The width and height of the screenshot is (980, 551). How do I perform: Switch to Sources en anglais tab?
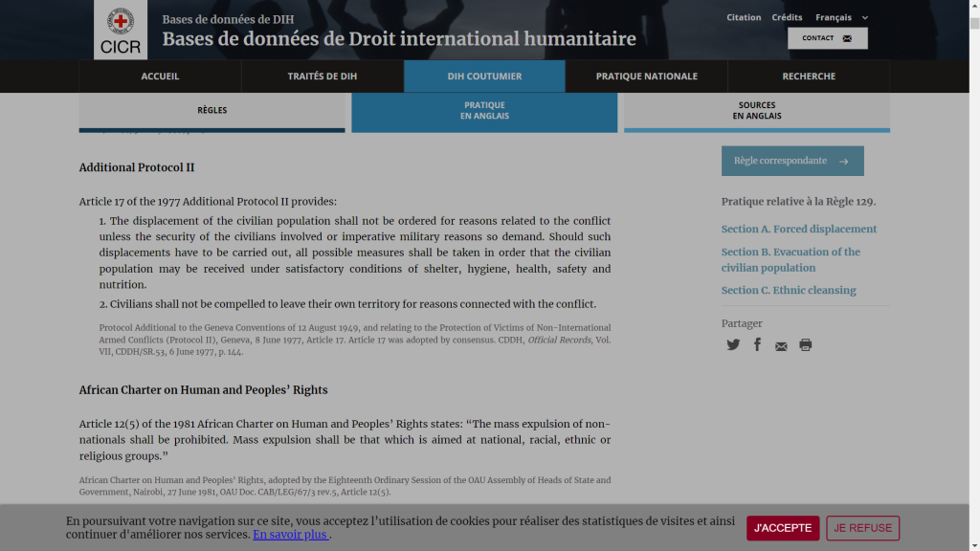pyautogui.click(x=756, y=111)
